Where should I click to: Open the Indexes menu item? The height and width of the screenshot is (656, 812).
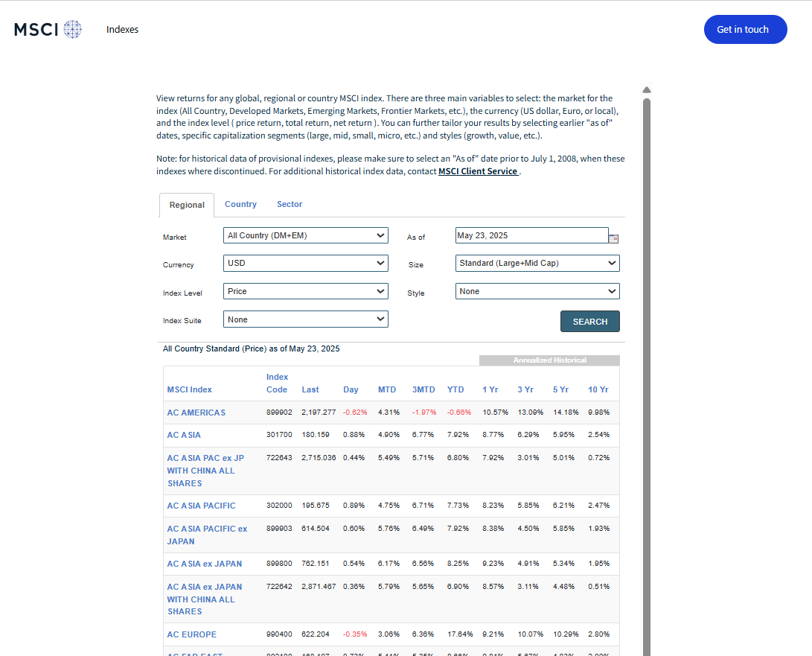[x=122, y=30]
